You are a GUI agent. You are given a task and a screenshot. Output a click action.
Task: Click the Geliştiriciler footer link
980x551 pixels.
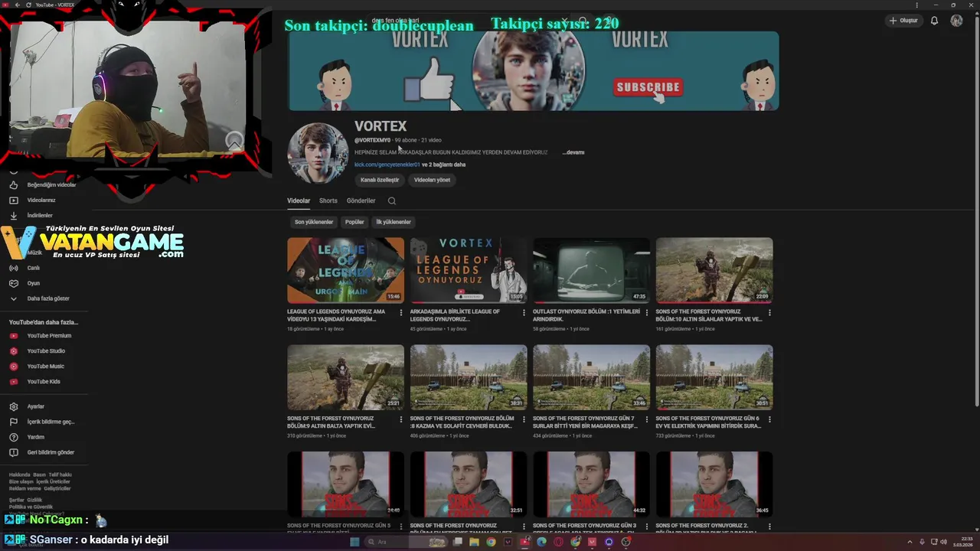(57, 488)
